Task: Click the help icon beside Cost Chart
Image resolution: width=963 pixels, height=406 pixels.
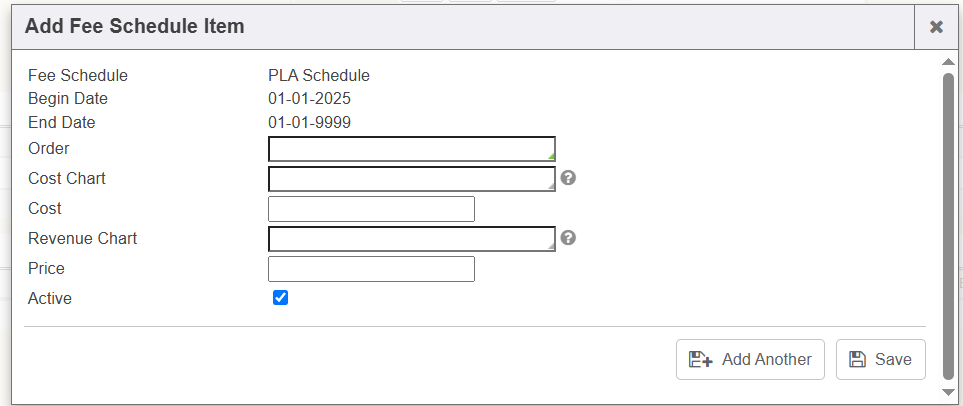Action: (x=568, y=178)
